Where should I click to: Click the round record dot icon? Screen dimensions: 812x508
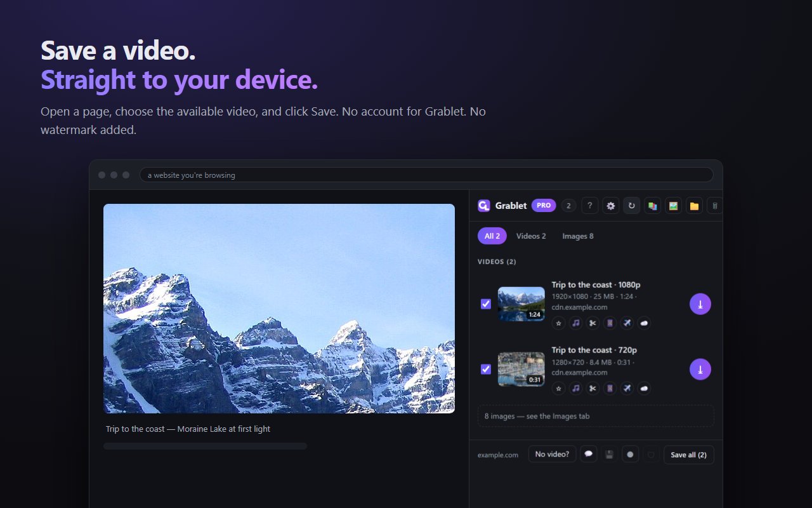[630, 454]
